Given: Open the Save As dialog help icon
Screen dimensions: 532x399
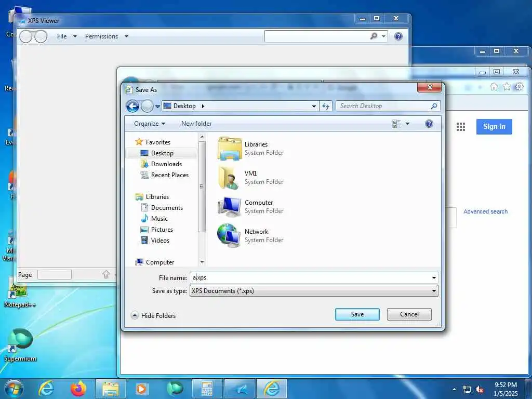Looking at the screenshot, I should point(429,124).
